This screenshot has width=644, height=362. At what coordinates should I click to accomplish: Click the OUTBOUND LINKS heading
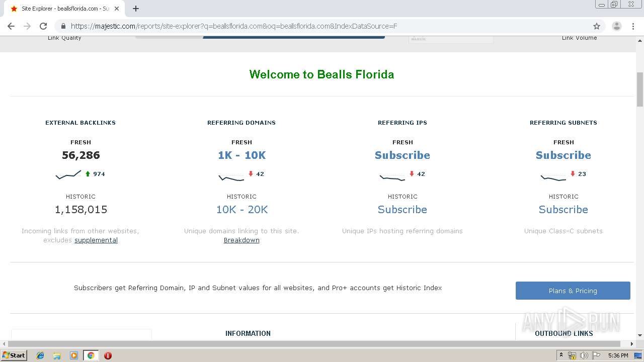pos(564,333)
